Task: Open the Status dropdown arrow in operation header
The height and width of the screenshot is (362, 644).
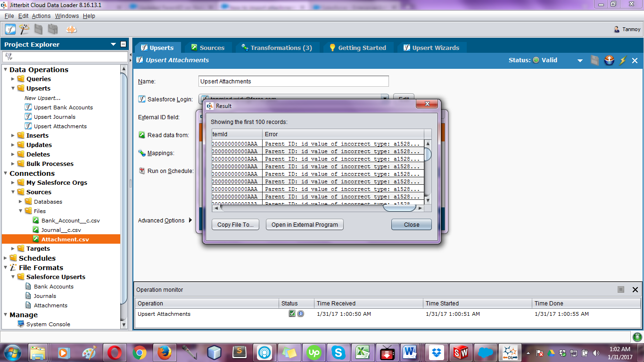Action: pos(580,61)
